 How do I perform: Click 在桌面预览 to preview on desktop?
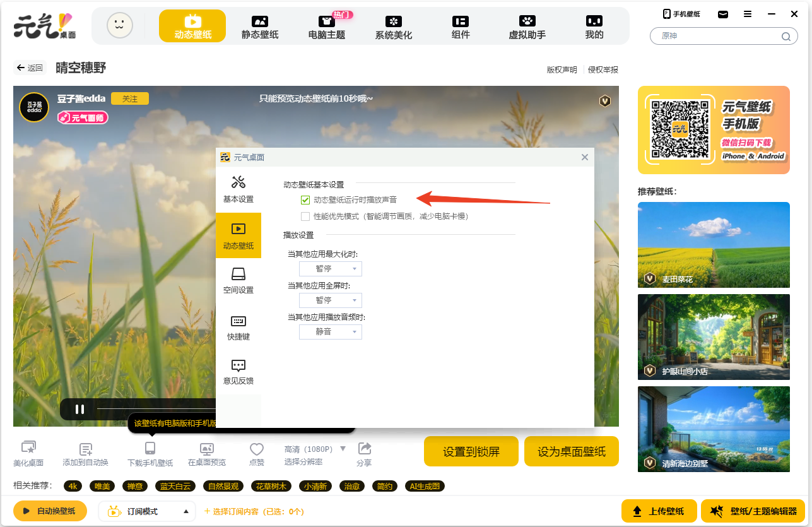206,449
